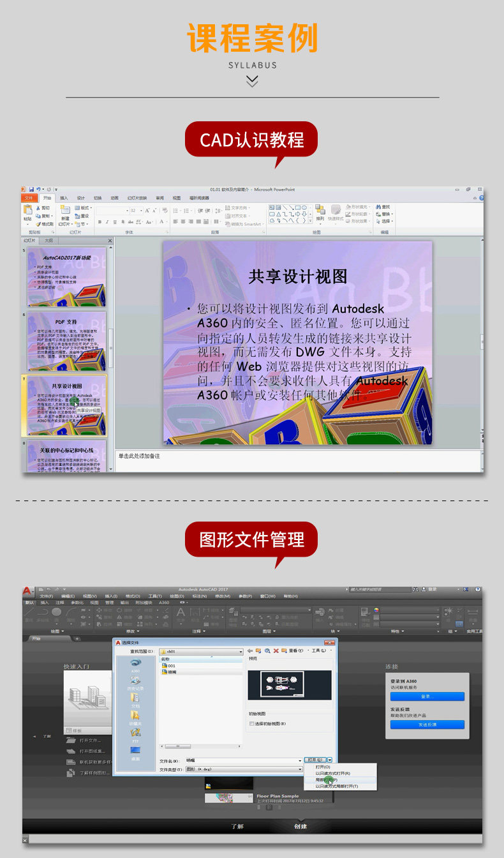Viewport: 504px width, 858px height.
Task: Click the 排列 arrange icon in PowerPoint
Action: [x=320, y=210]
